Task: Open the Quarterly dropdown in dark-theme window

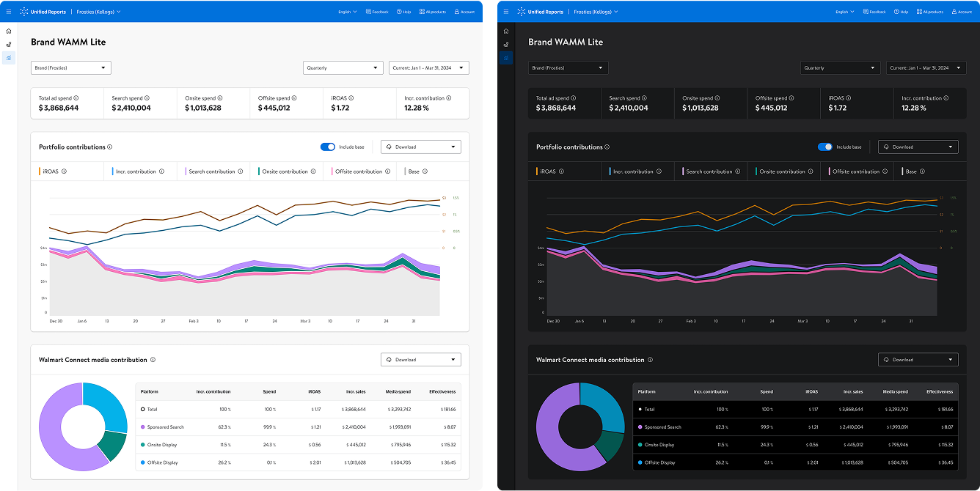Action: pos(840,68)
